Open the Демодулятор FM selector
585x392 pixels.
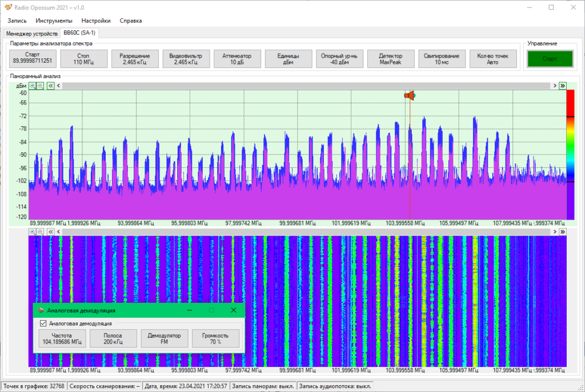(x=164, y=338)
